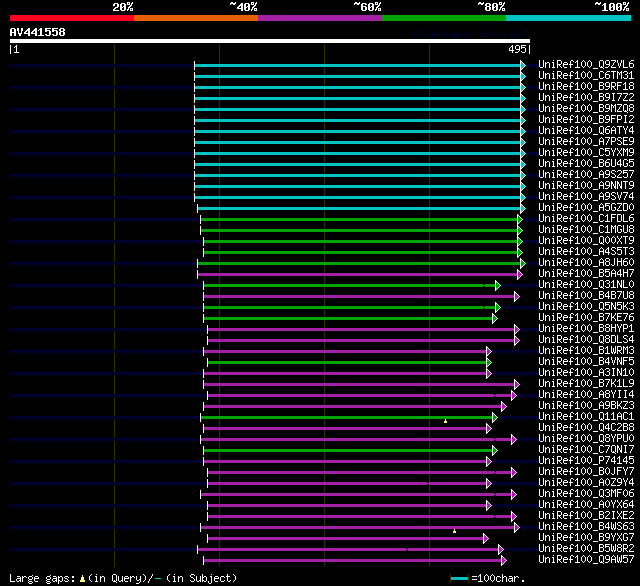Open hit UniRef100_B9MZQ8

coord(586,109)
